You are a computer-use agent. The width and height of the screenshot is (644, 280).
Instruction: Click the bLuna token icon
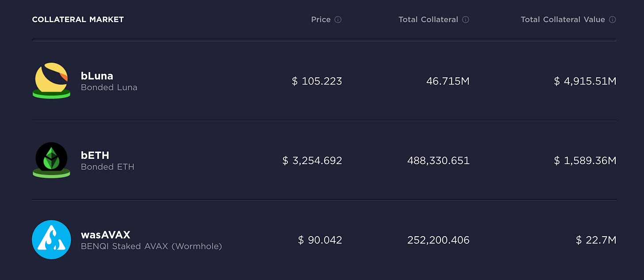[x=51, y=81]
